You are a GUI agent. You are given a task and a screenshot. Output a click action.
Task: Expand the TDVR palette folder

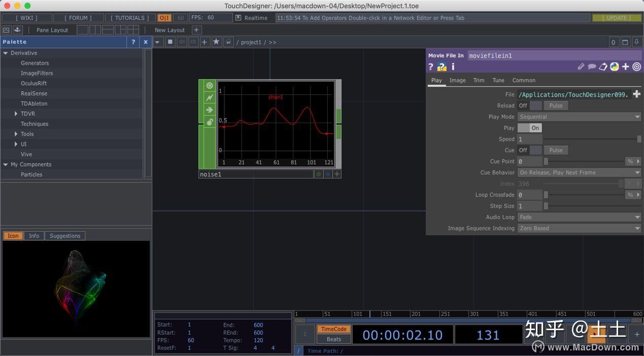click(x=16, y=114)
